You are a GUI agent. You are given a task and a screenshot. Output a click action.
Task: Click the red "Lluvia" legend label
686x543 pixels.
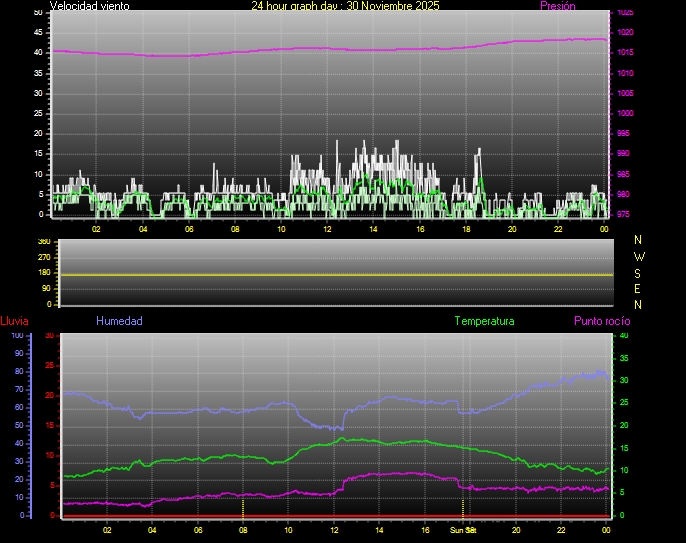click(x=14, y=321)
